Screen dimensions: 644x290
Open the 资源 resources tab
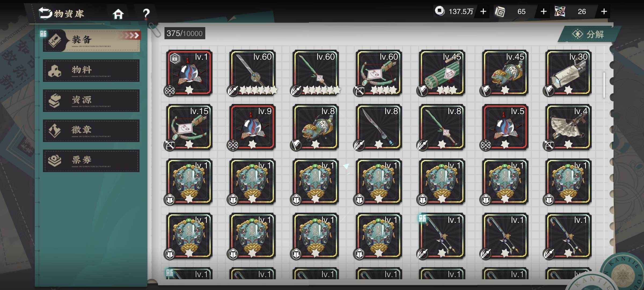click(91, 101)
